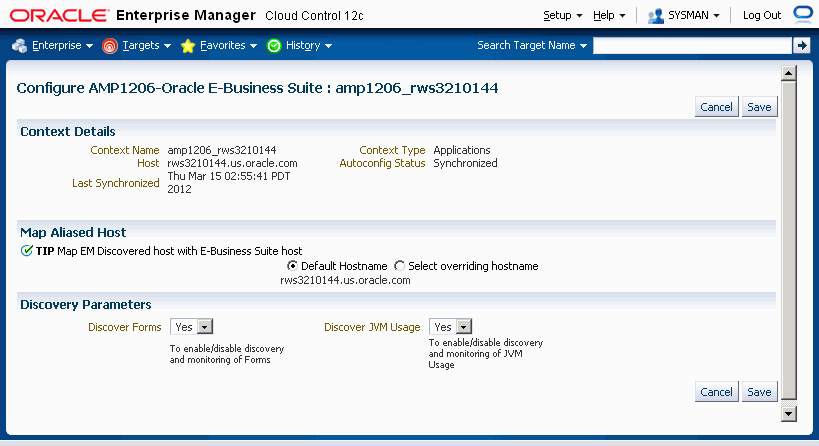This screenshot has height=446, width=819.
Task: Click the Last Synchronized date value
Action: [229, 182]
